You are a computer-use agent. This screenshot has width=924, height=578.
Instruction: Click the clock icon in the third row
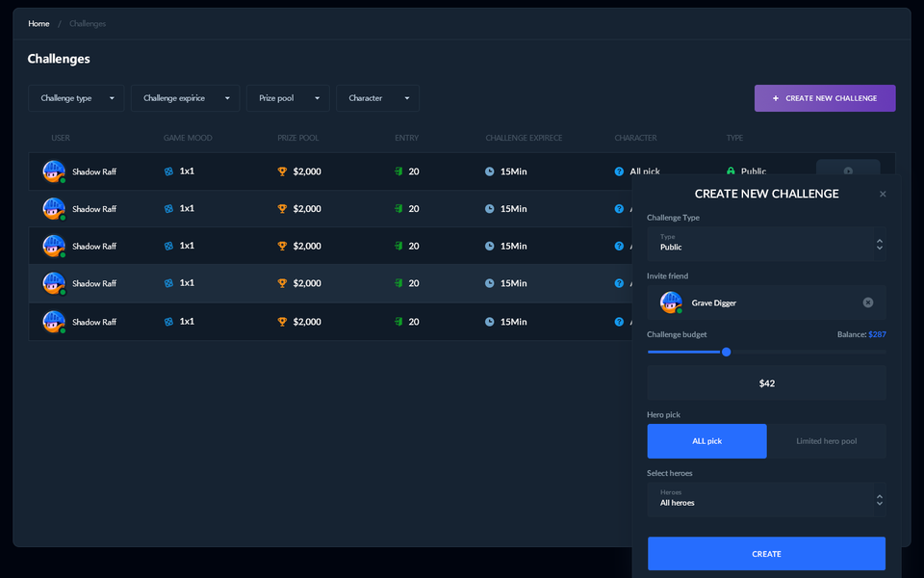point(489,246)
